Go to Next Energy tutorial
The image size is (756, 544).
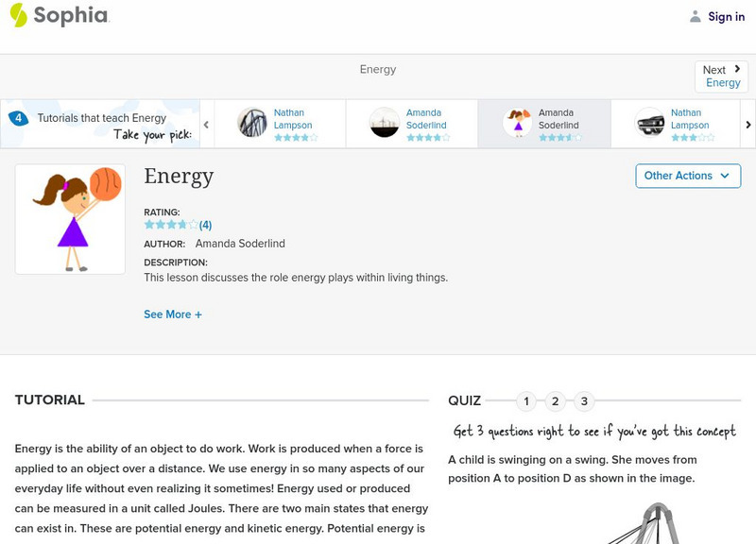pyautogui.click(x=722, y=76)
